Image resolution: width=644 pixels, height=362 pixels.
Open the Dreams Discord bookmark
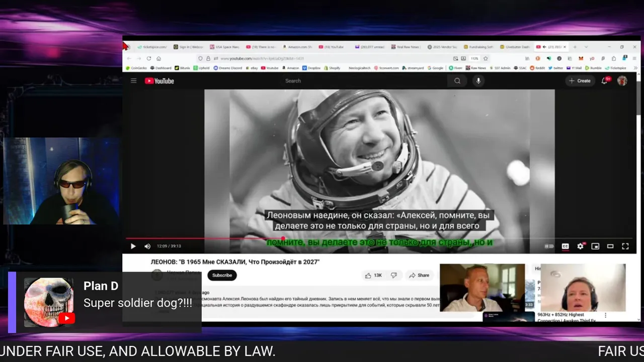point(227,68)
